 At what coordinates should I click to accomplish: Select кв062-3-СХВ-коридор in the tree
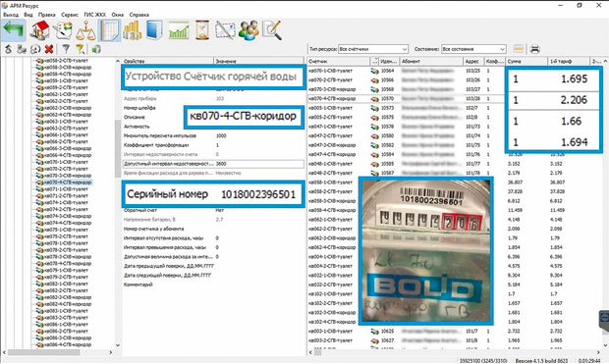coord(68,108)
